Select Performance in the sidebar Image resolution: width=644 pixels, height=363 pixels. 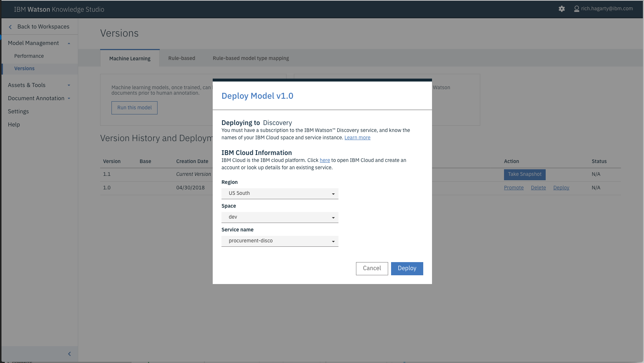tap(29, 56)
